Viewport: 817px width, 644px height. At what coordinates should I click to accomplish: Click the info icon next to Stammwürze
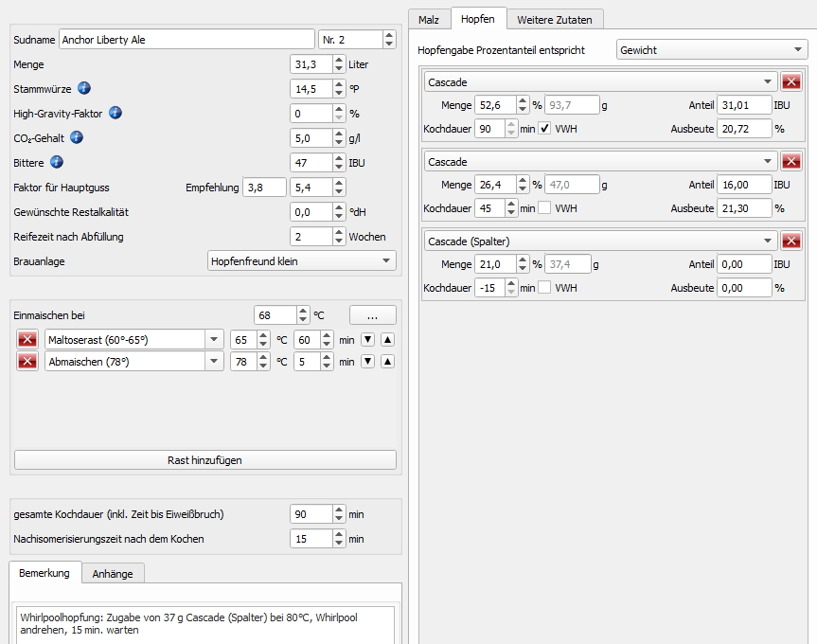point(84,89)
